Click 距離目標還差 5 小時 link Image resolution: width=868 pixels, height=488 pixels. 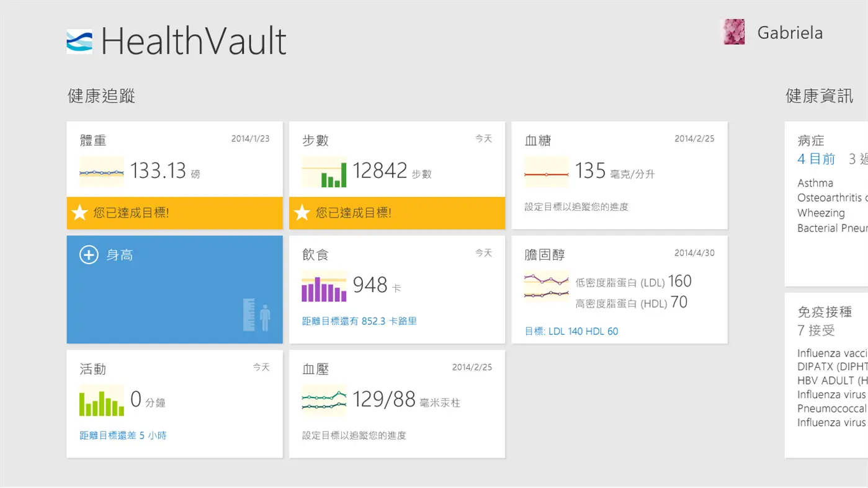click(123, 435)
